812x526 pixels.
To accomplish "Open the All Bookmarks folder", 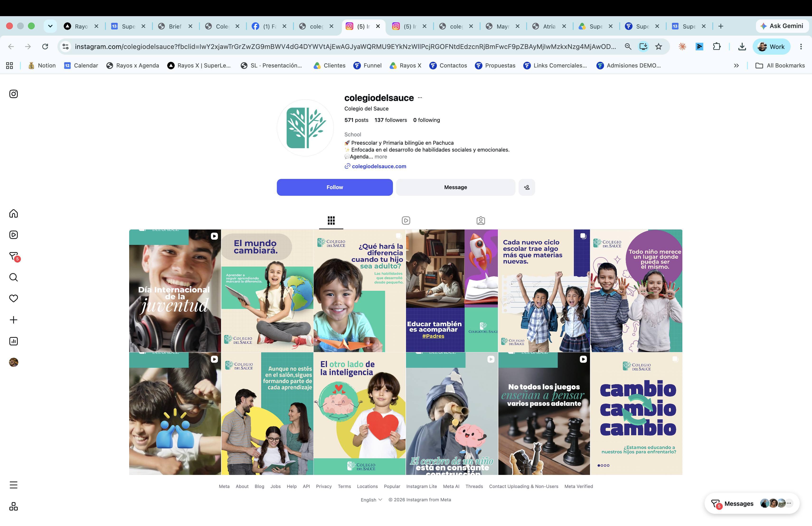I will (x=780, y=66).
